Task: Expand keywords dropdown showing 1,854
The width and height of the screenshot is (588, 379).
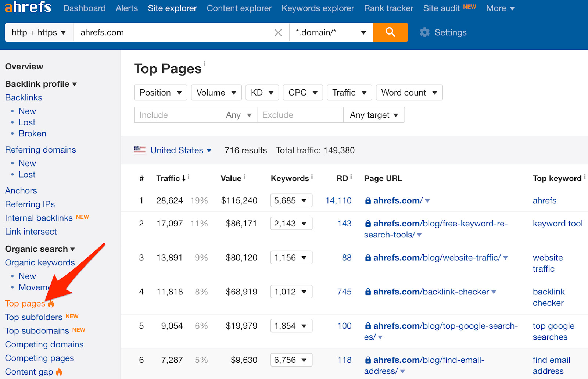Action: coord(291,326)
